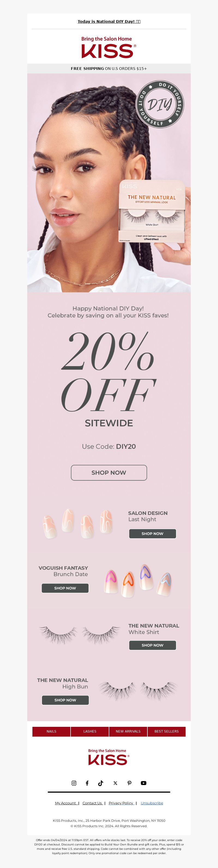This screenshot has height=868, width=218.
Task: Select the NEW ARRIVALS navigation tab
Action: (x=128, y=731)
